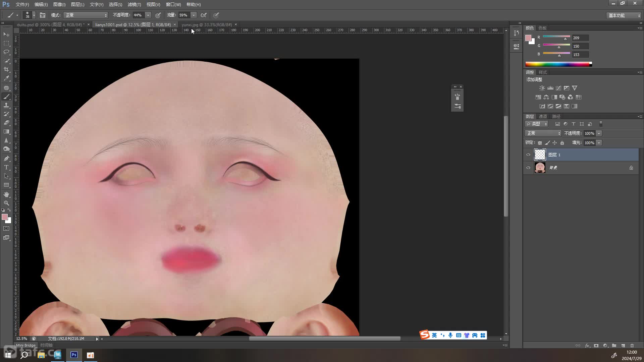
Task: Open layer filter 类型 dropdown
Action: (537, 124)
